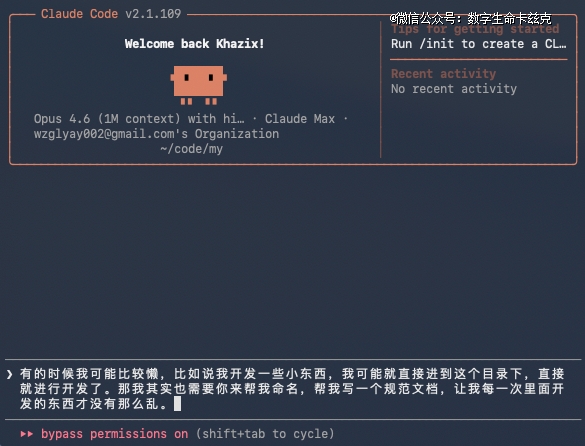Place cursor at end of prompt text

pos(178,404)
